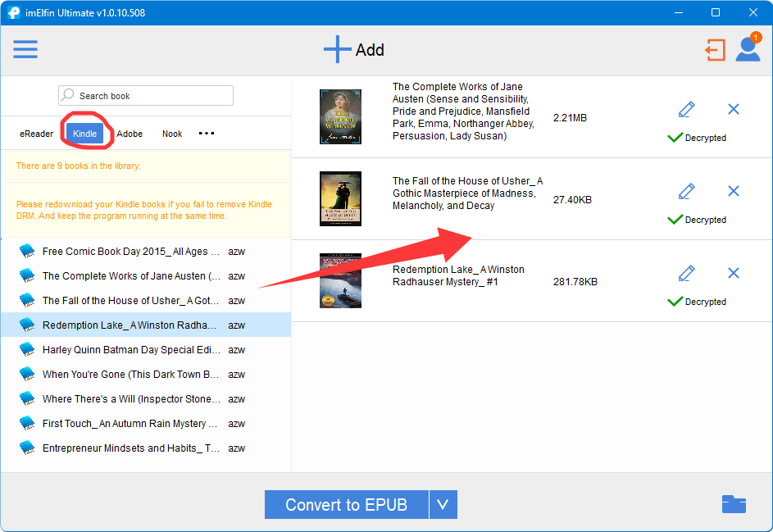Image resolution: width=773 pixels, height=532 pixels.
Task: Remove the Jane Austen collection from the list
Action: point(733,108)
